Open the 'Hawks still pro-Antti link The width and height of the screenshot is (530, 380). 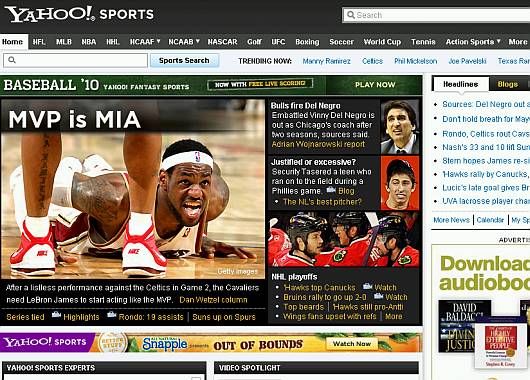click(x=368, y=307)
